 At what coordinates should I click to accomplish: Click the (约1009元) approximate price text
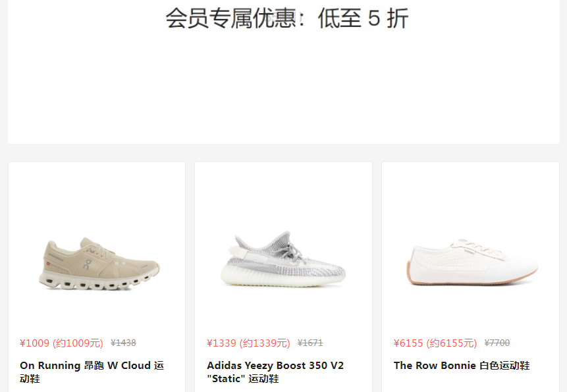pos(78,343)
